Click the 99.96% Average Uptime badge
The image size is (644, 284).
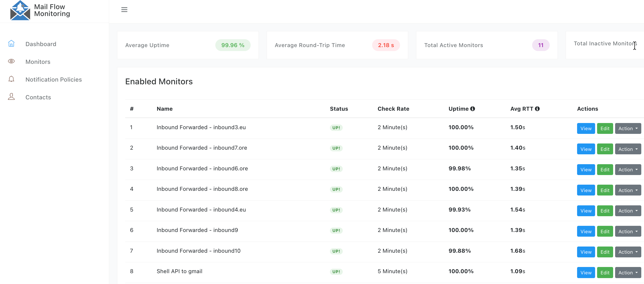pos(233,45)
